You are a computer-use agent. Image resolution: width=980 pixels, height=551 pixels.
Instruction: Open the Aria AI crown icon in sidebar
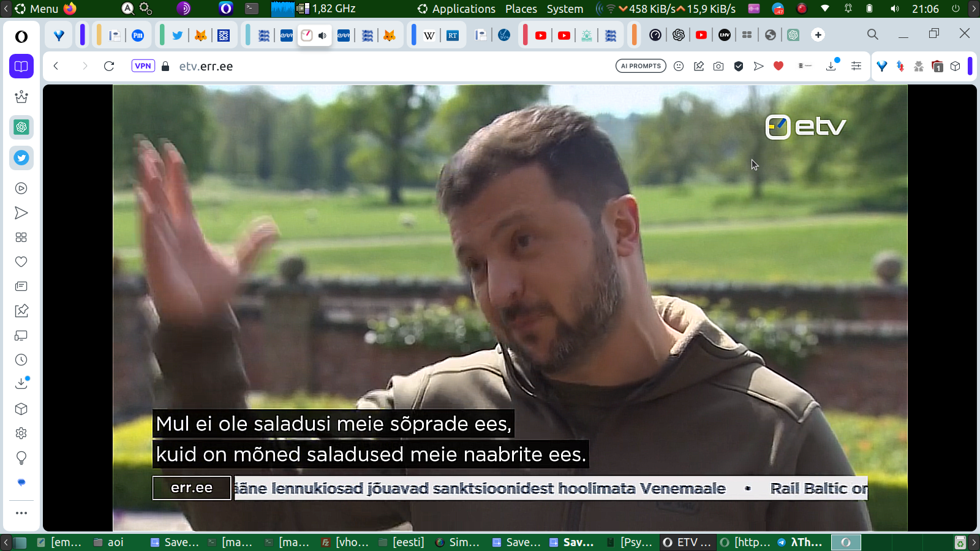(21, 97)
